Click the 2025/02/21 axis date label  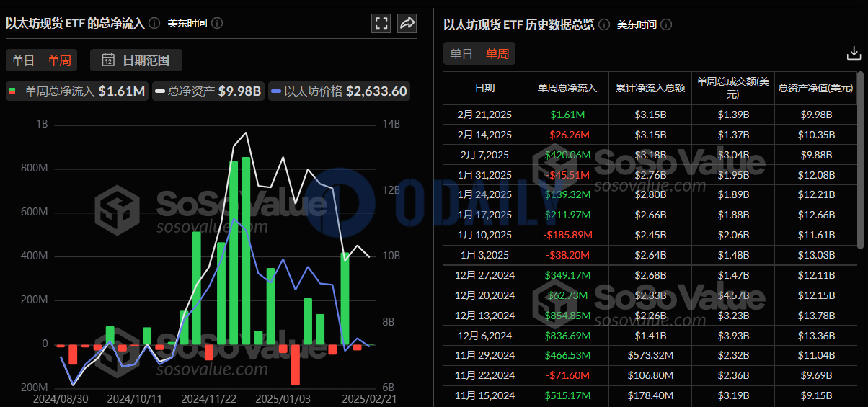(369, 398)
